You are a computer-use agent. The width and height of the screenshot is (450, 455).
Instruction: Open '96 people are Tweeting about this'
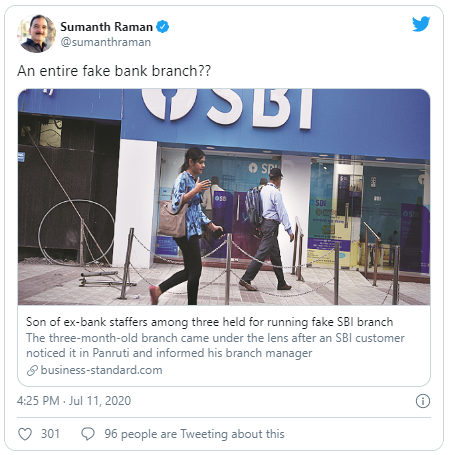click(x=194, y=434)
